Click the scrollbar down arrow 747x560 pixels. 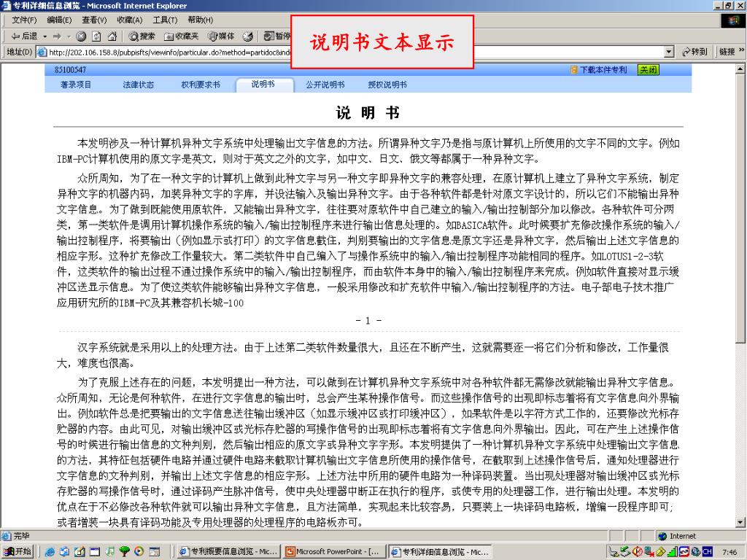pyautogui.click(x=740, y=522)
